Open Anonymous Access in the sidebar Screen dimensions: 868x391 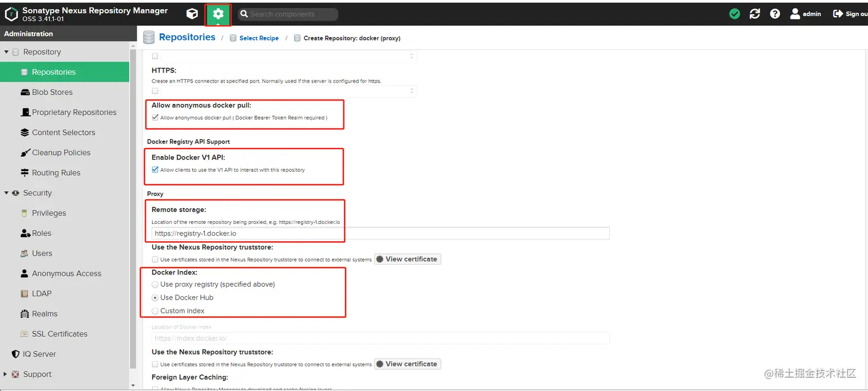[x=64, y=273]
